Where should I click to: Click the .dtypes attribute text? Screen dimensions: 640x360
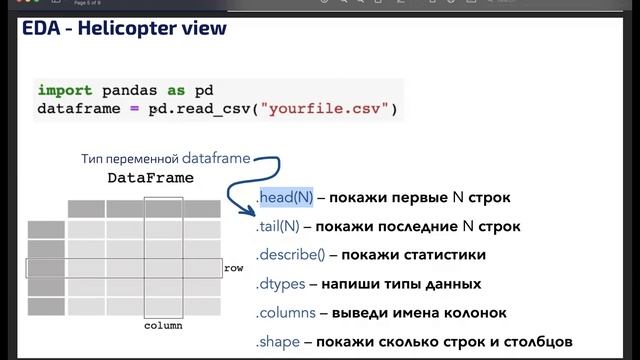click(280, 284)
